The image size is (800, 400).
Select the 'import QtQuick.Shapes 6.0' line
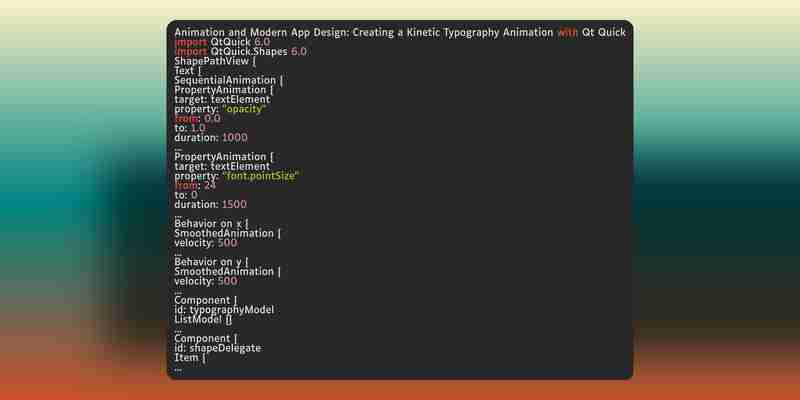[241, 52]
